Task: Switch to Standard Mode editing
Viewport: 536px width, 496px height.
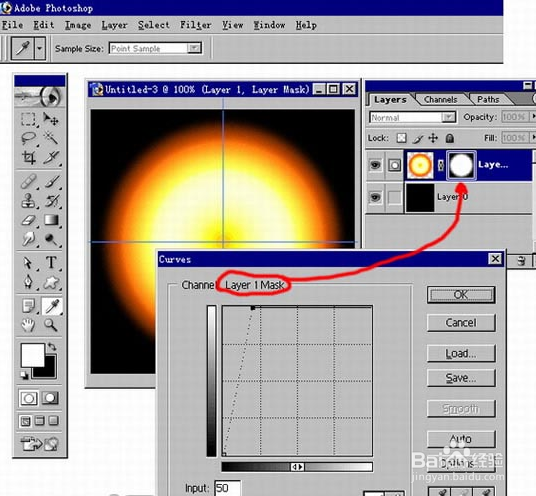Action: point(29,398)
